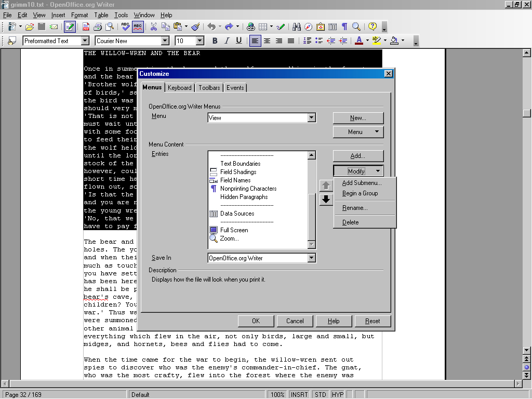Viewport: 532px width, 399px height.
Task: Toggle Nonprinting Characters toolbar icon
Action: click(x=344, y=27)
